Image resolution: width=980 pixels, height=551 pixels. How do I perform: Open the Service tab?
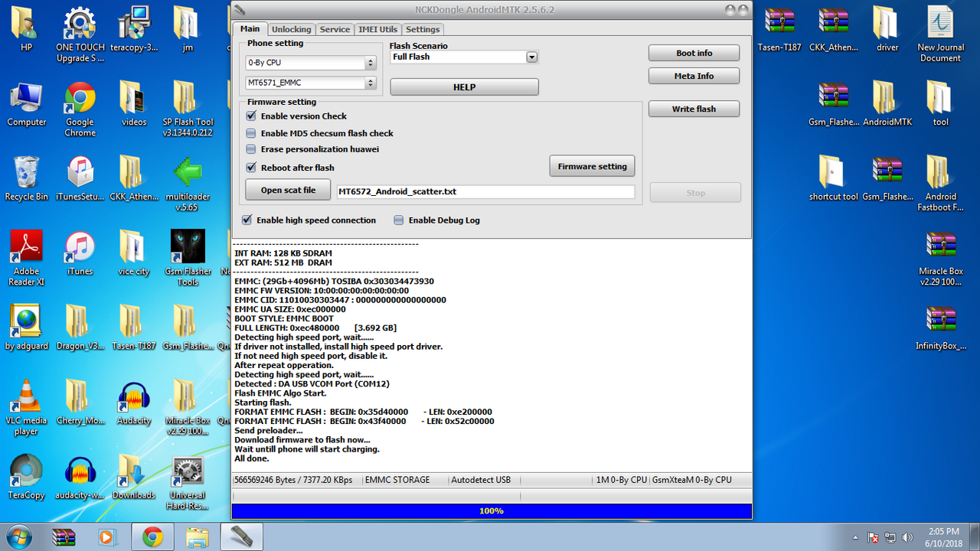click(x=335, y=29)
